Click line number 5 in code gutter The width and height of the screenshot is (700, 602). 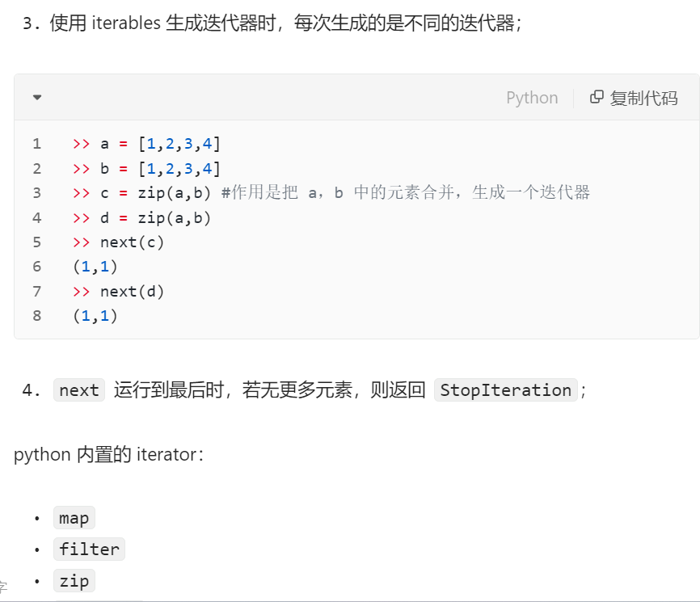click(36, 242)
